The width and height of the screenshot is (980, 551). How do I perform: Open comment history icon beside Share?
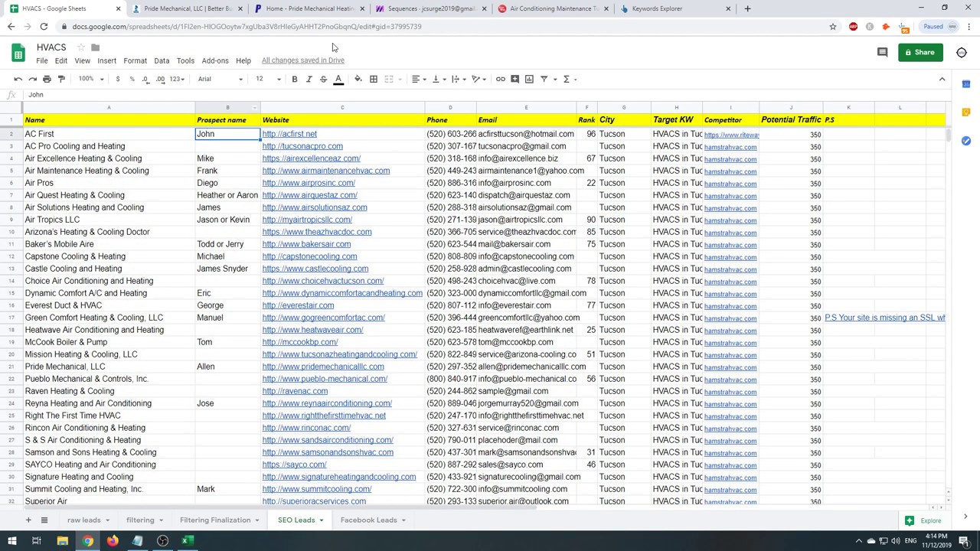(882, 52)
